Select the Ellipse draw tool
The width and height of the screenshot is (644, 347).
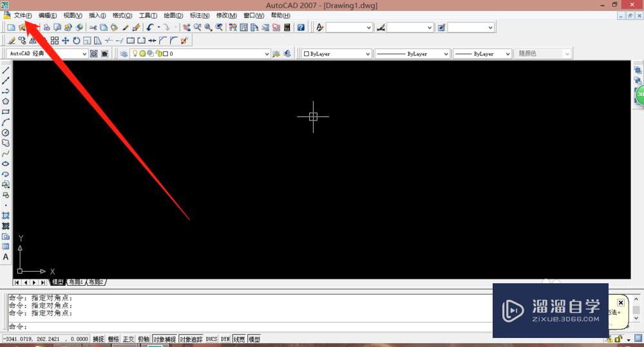(x=6, y=164)
